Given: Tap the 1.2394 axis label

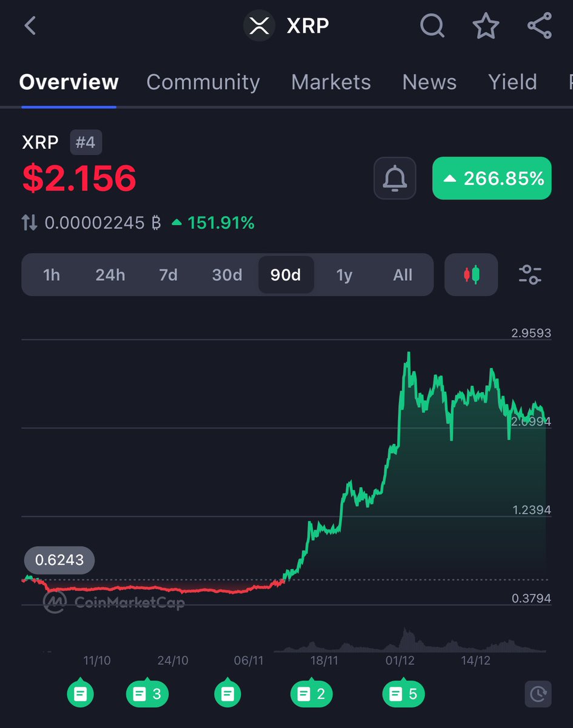Looking at the screenshot, I should (x=531, y=510).
